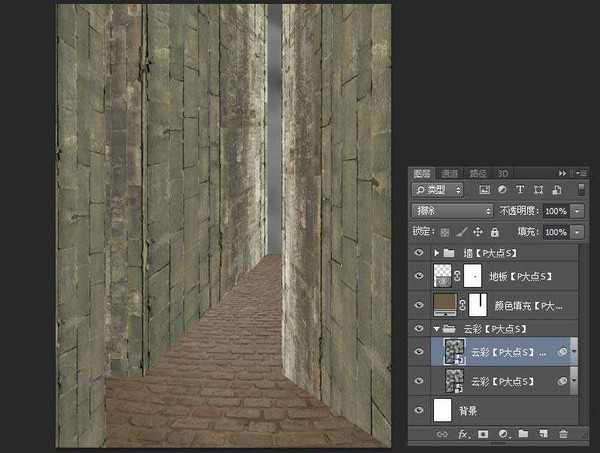Collapse the 云彩 layer group
Screen dimensions: 600x453
pos(436,328)
